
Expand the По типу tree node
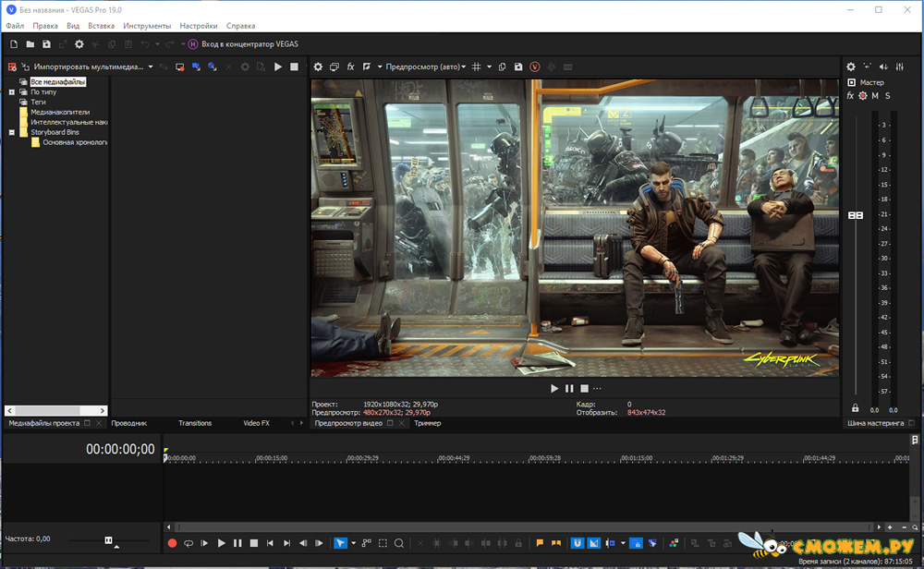12,92
